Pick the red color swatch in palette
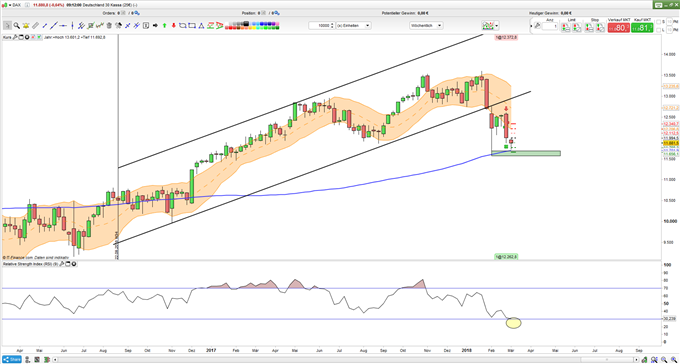 click(231, 28)
